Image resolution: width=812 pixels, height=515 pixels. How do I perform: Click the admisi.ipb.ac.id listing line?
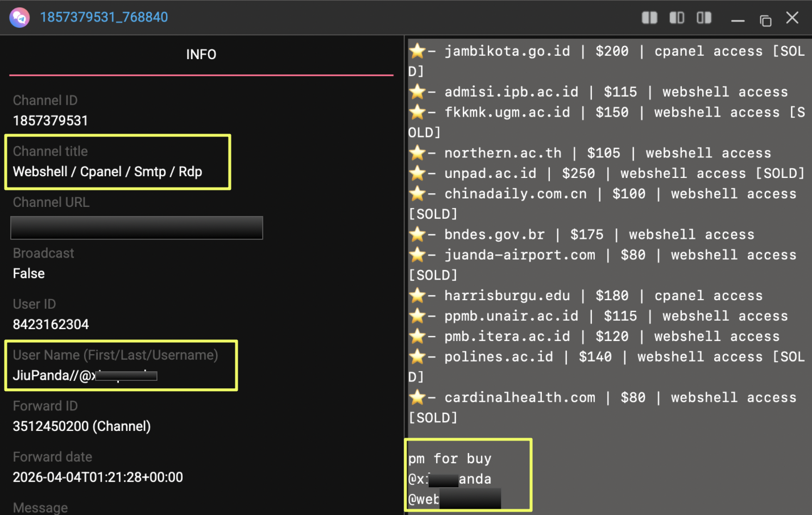click(598, 92)
